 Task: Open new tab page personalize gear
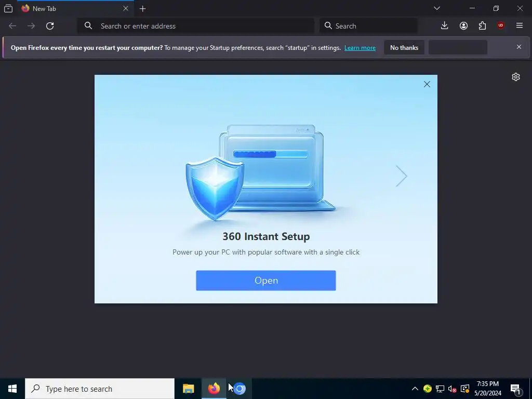(x=516, y=77)
